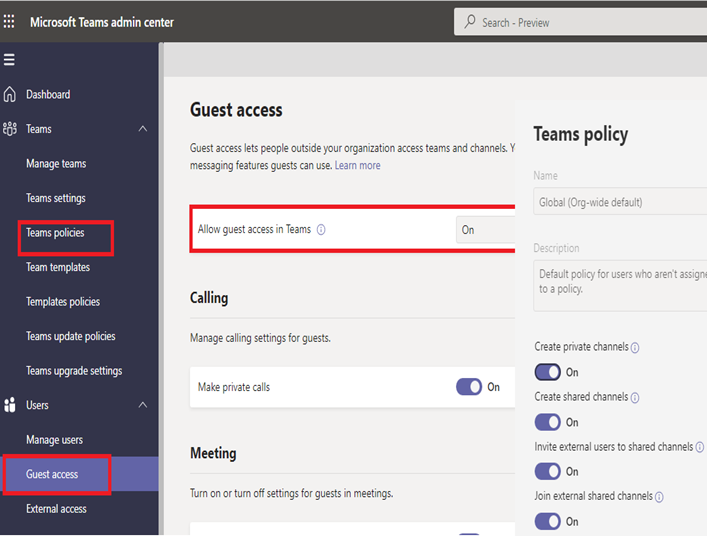Open Teams update policies in the sidebar
Screen dimensions: 708x537
click(x=70, y=336)
